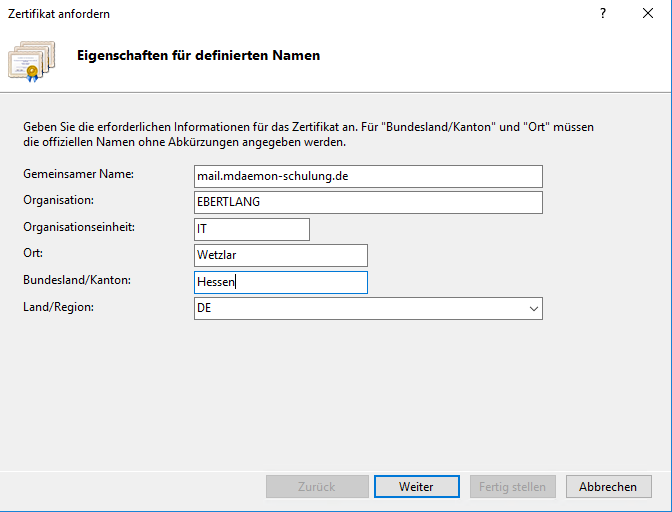Click the Gemeinsamer Name input field
672x512 pixels.
click(368, 176)
